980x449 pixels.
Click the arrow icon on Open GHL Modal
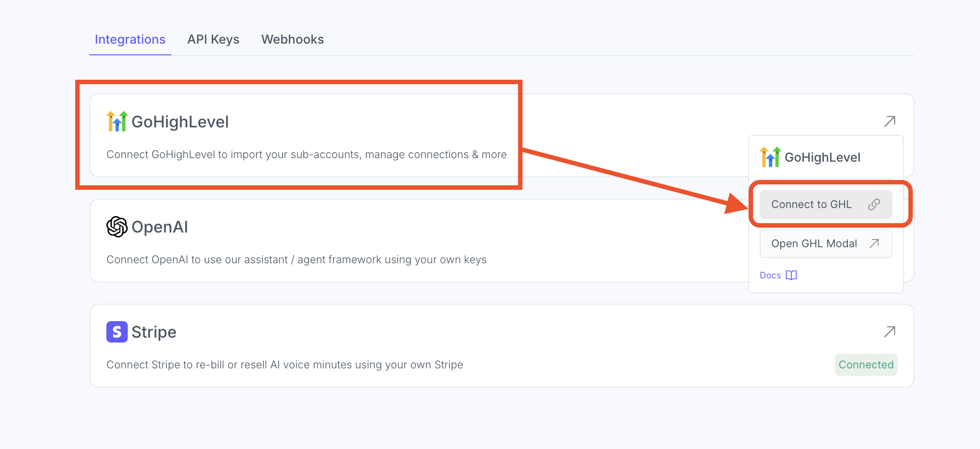(x=875, y=243)
